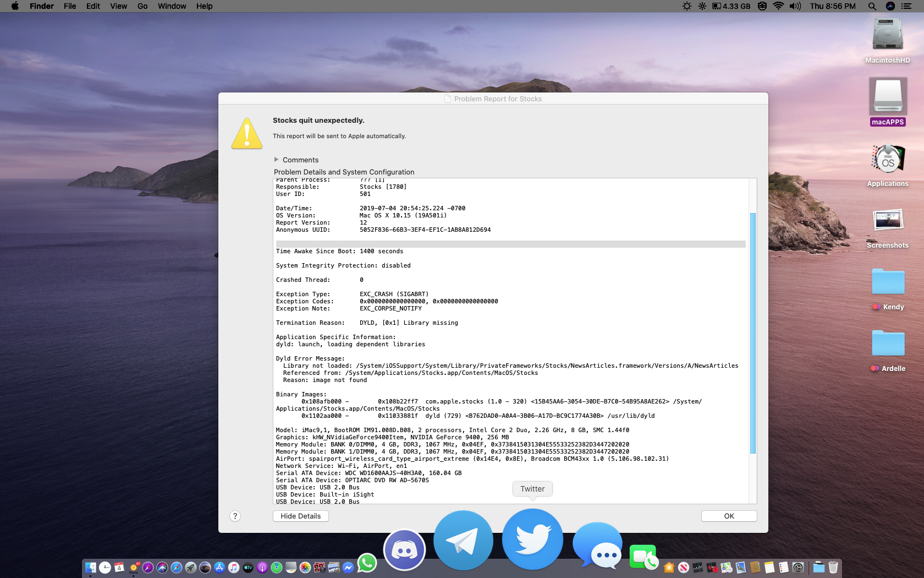Image resolution: width=924 pixels, height=578 pixels.
Task: Select the Applications desktop shortcut
Action: [888, 165]
